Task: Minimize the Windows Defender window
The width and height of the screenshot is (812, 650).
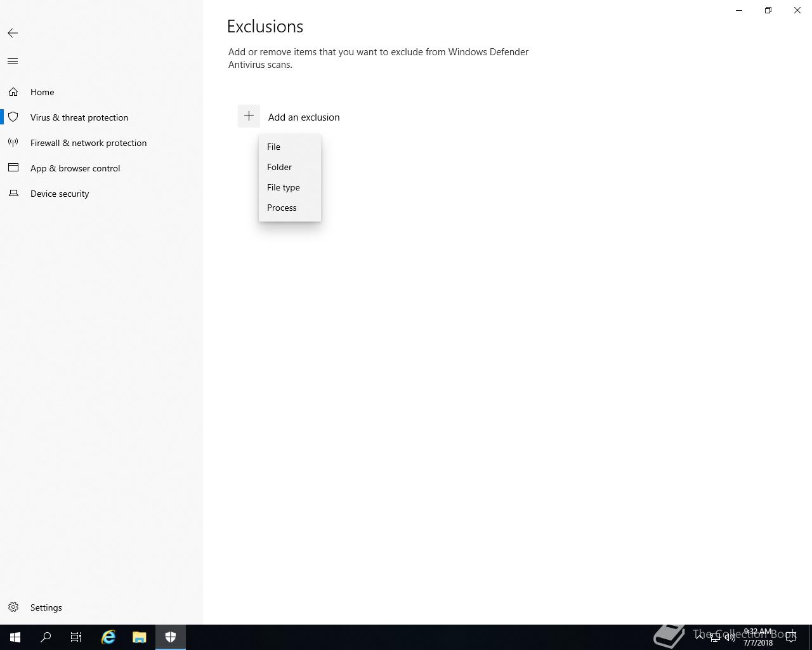Action: (739, 10)
